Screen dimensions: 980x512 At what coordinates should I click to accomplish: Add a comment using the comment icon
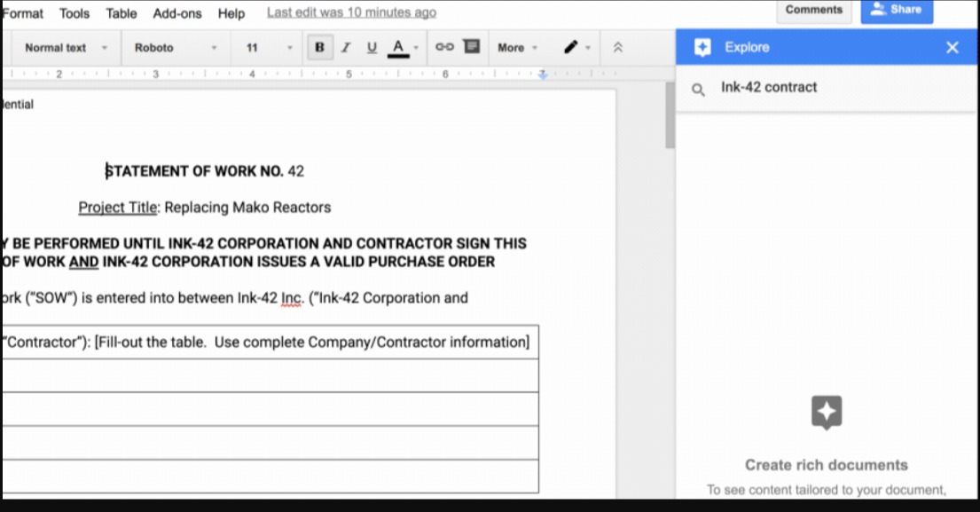pos(471,47)
